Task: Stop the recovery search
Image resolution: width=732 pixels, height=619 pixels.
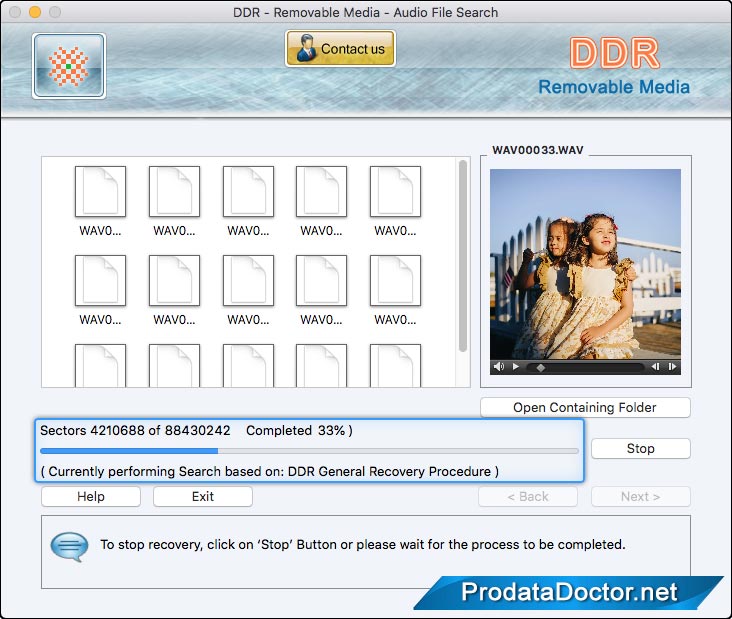Action: pos(640,449)
